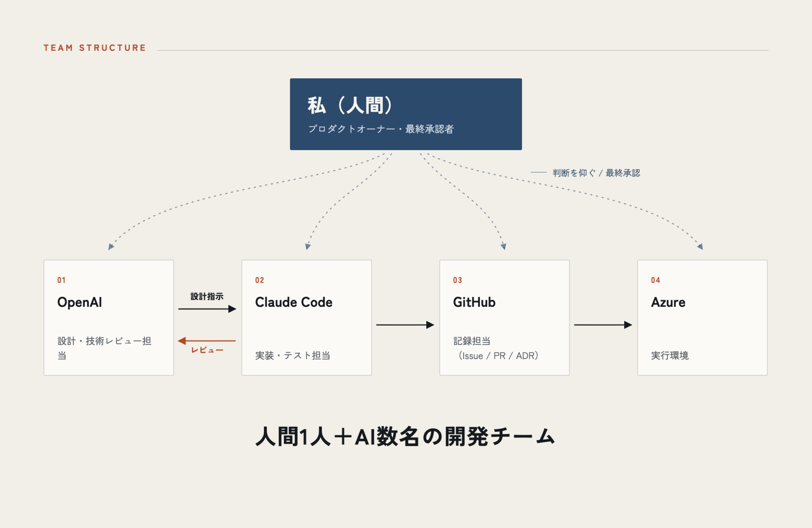Click number 04 on the Azure card

tap(655, 280)
